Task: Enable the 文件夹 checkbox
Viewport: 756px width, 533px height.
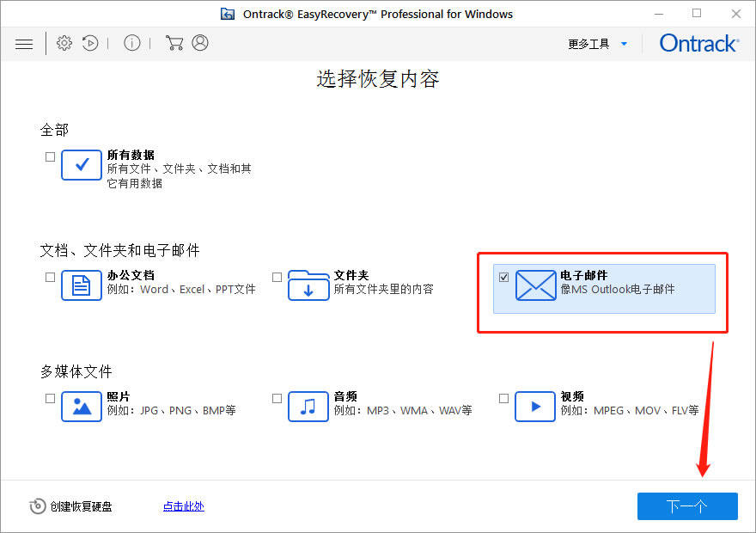Action: click(277, 277)
